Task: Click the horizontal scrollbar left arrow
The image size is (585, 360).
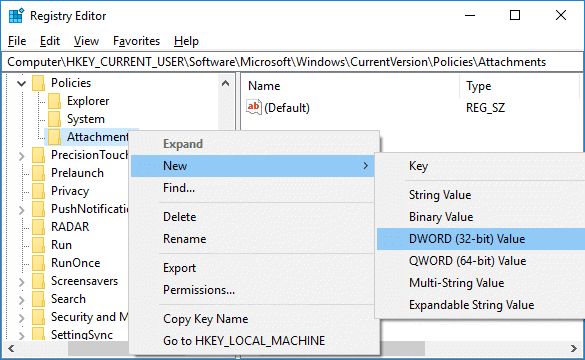Action: tap(11, 348)
